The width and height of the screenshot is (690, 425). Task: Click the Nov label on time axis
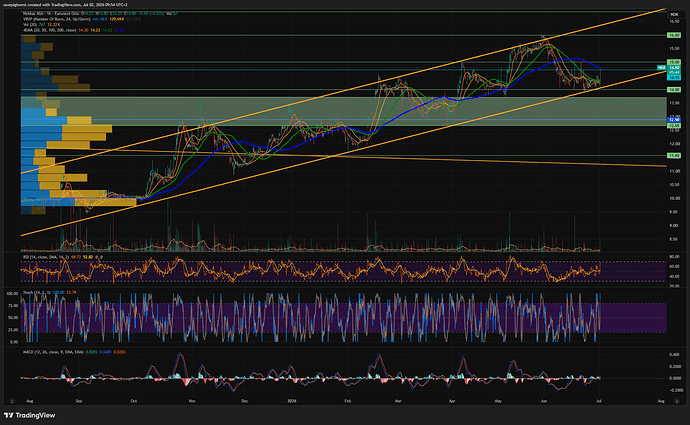[192, 401]
